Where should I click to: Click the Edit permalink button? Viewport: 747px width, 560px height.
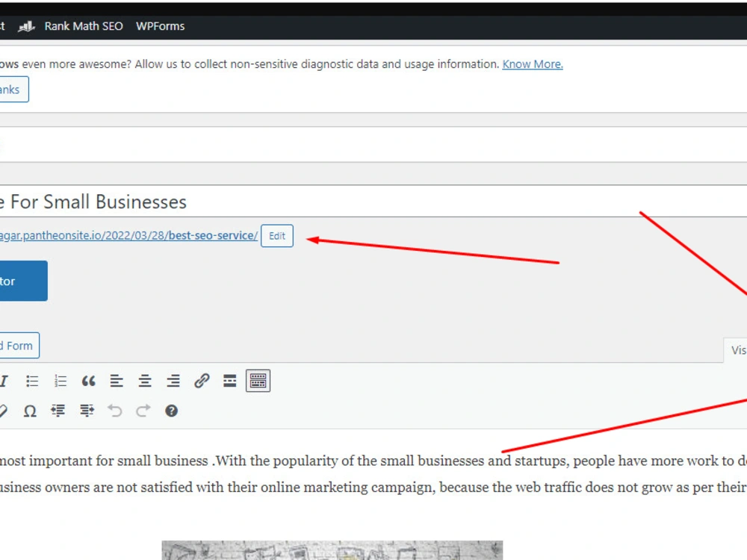click(277, 236)
